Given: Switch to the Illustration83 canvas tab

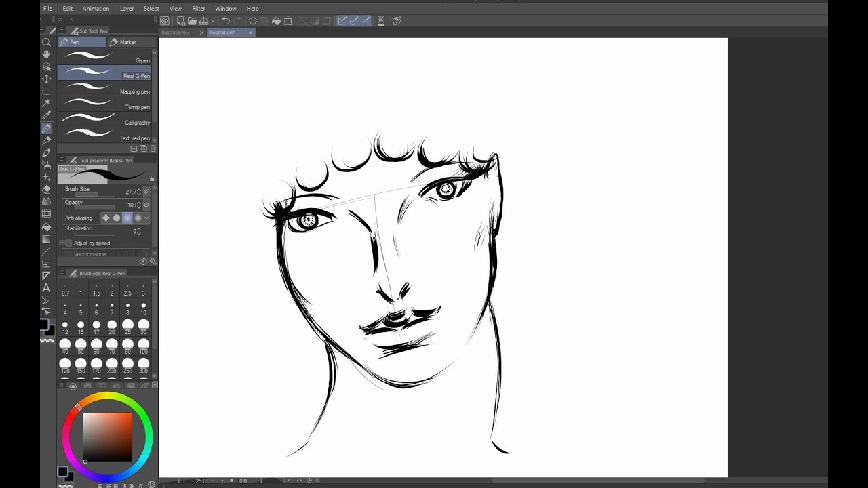Looking at the screenshot, I should (176, 33).
